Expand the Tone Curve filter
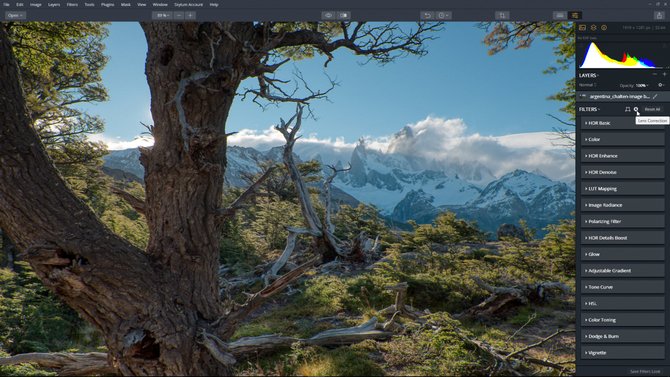Screen dimensions: 670x377 coord(623,287)
